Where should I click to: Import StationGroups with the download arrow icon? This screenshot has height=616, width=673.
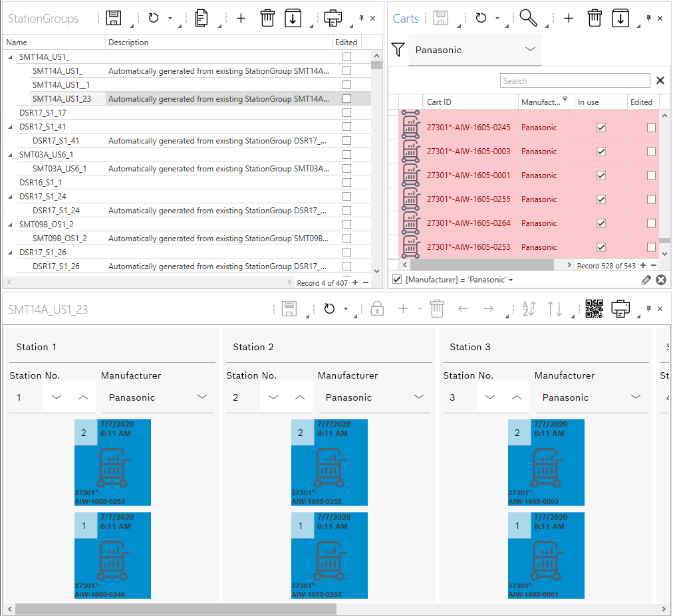tap(293, 18)
